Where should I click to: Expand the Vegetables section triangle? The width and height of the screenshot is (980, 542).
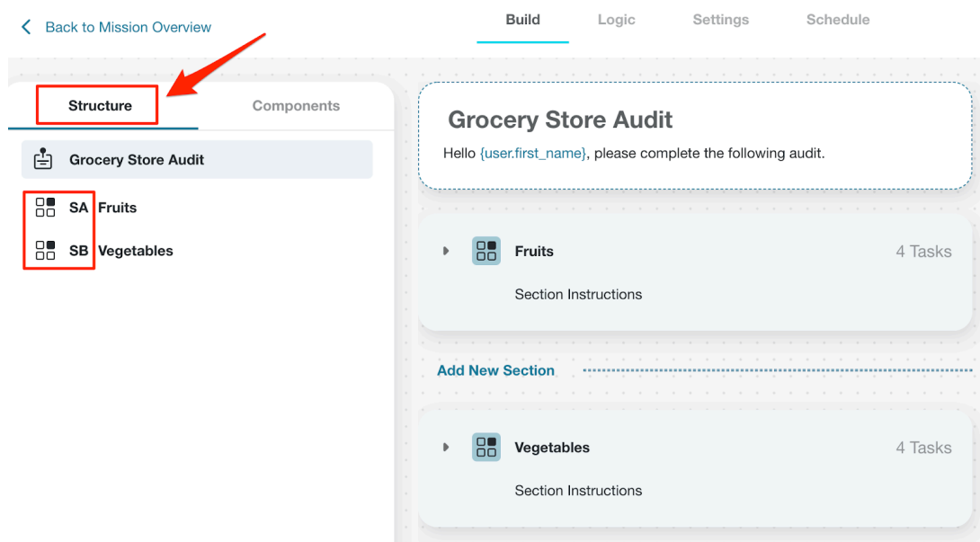(446, 448)
